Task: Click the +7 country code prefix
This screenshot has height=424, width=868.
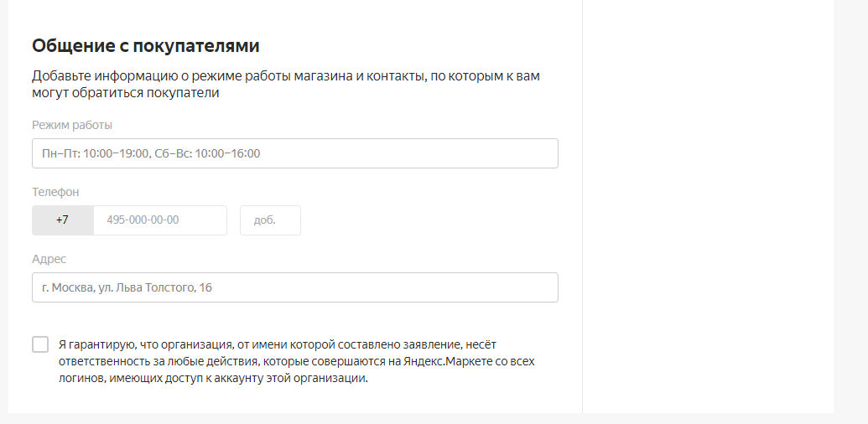Action: (x=63, y=220)
